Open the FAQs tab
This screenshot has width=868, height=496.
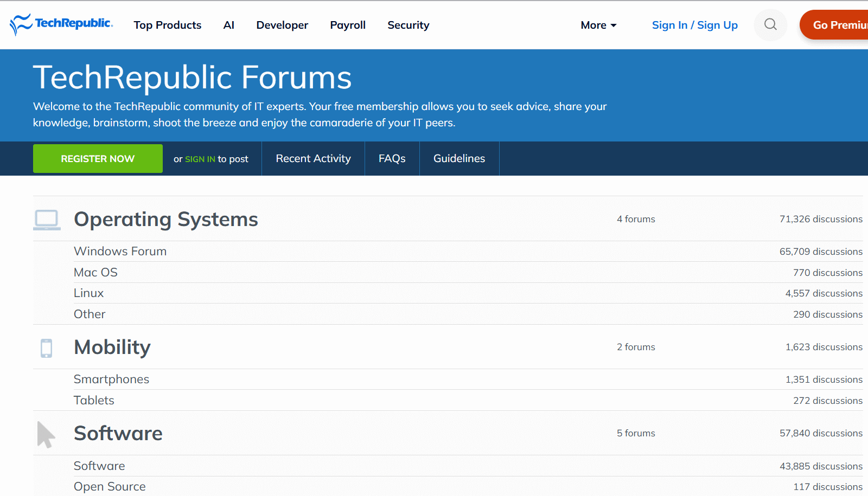point(392,158)
